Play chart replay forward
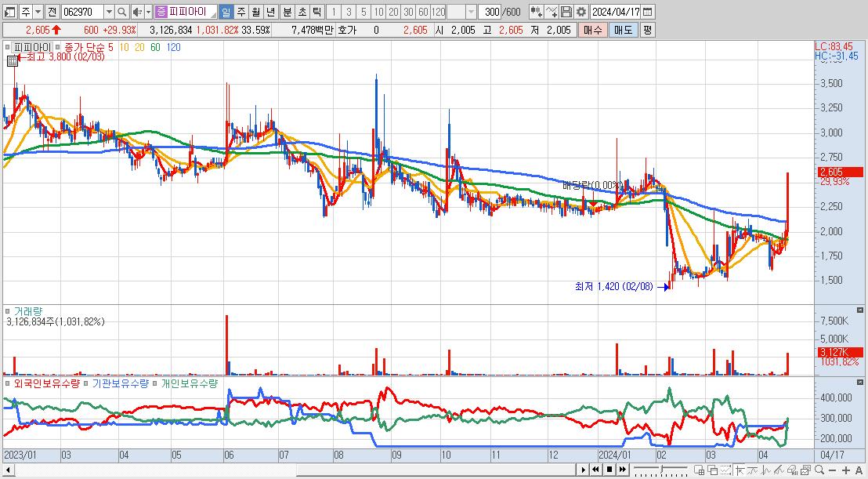This screenshot has height=479, width=868. click(584, 470)
